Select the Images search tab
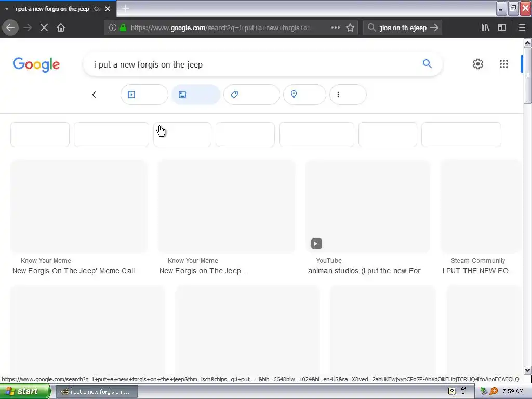This screenshot has width=532, height=399. click(x=196, y=95)
